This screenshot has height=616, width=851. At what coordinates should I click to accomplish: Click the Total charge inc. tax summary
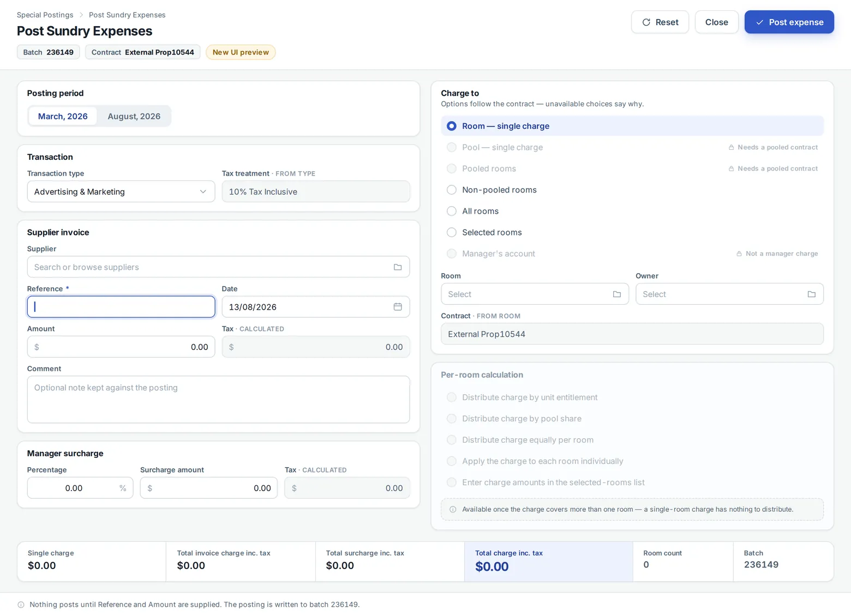pyautogui.click(x=549, y=561)
